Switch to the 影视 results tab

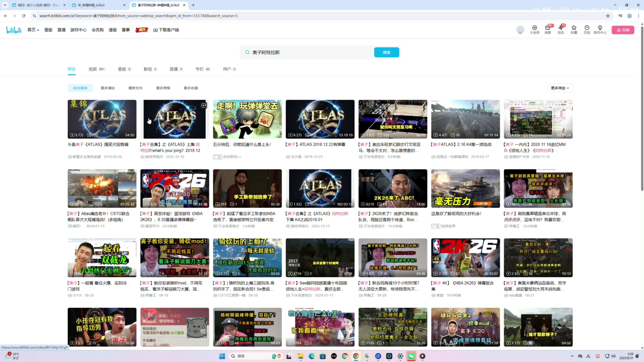point(150,69)
